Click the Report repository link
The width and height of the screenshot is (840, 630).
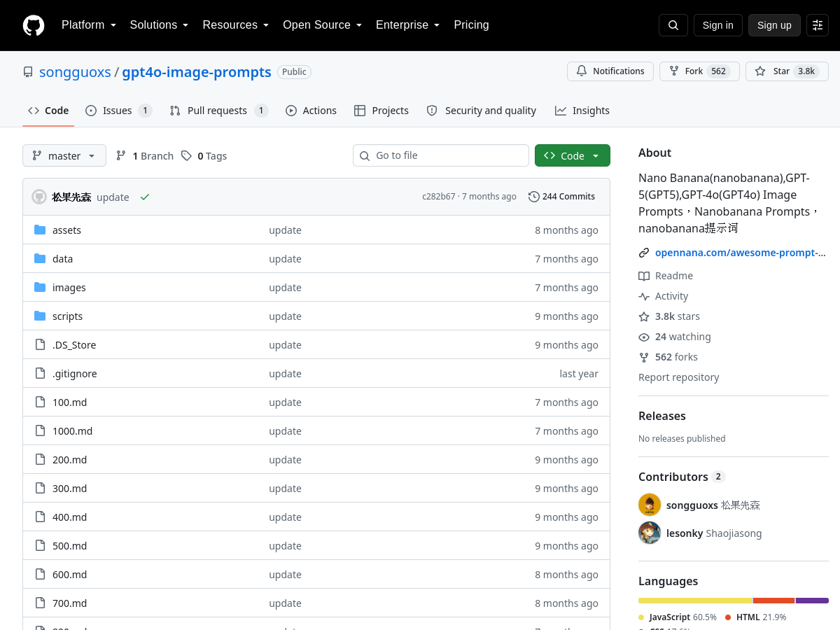pos(679,377)
